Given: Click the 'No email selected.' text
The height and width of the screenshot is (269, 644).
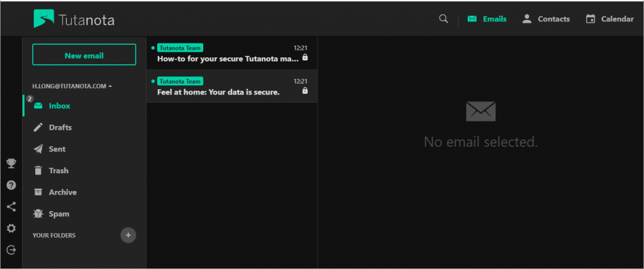Looking at the screenshot, I should [480, 142].
